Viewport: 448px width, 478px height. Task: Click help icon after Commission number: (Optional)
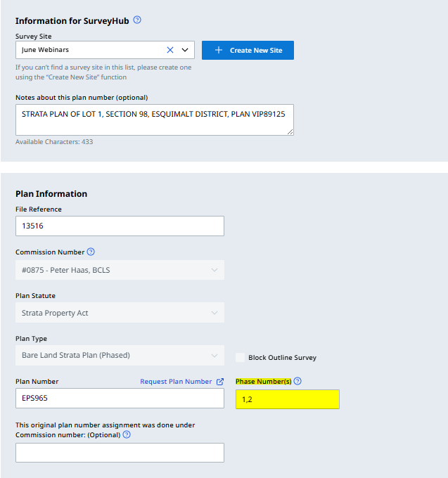coord(127,434)
